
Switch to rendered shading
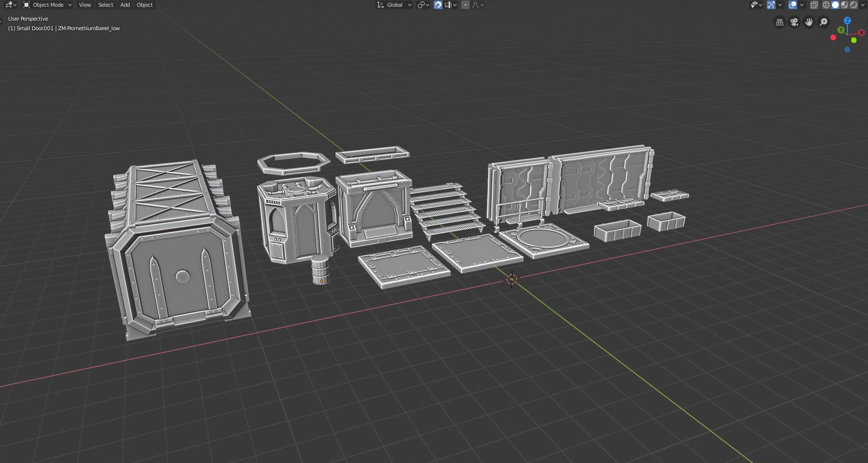(x=854, y=5)
